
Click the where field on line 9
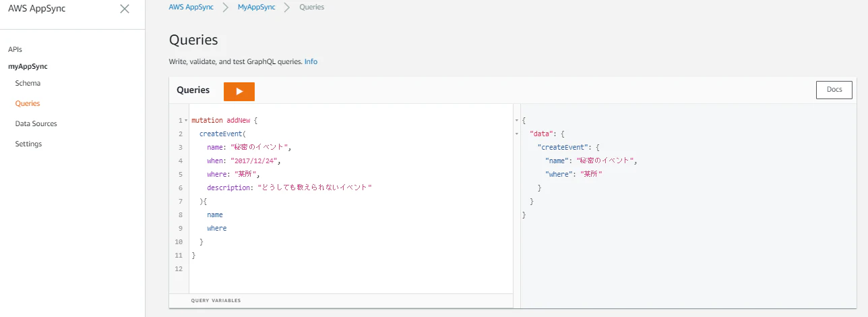coord(217,229)
